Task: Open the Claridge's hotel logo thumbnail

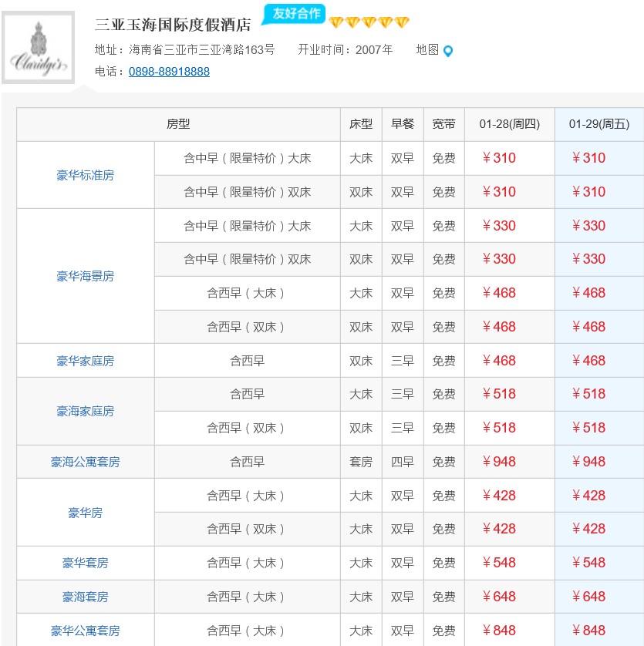Action: tap(39, 49)
